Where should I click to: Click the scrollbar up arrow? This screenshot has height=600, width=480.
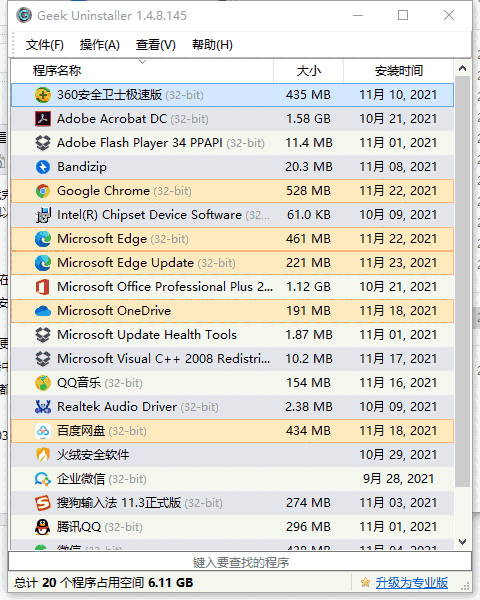pos(462,68)
